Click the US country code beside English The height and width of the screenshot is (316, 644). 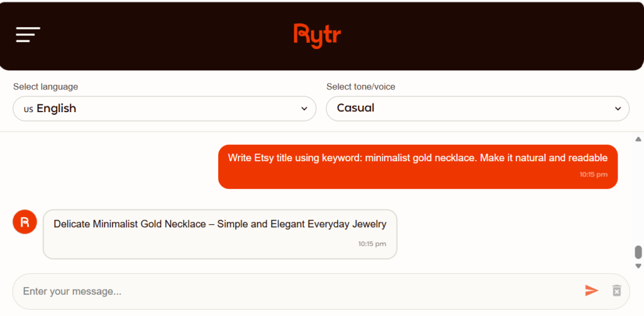pyautogui.click(x=28, y=109)
